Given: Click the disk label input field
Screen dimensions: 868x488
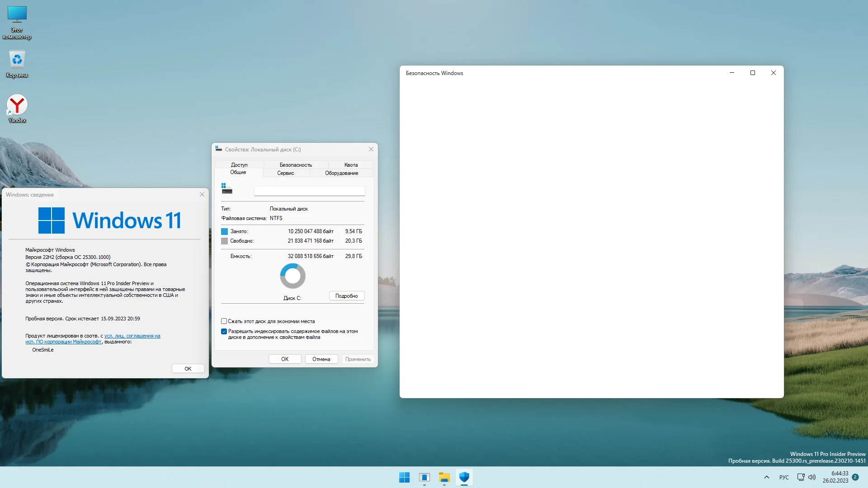Looking at the screenshot, I should click(x=309, y=191).
